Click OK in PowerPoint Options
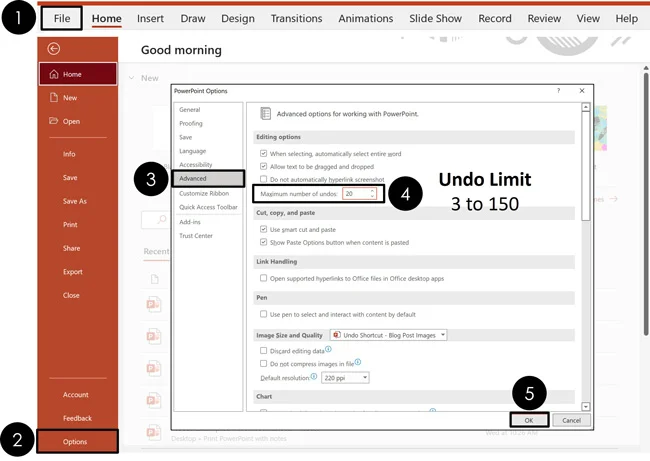Image resolution: width=650 pixels, height=461 pixels. 529,420
